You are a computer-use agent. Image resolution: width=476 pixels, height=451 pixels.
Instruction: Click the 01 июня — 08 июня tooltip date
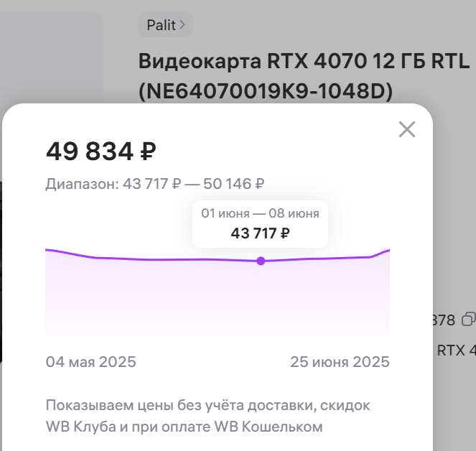260,213
